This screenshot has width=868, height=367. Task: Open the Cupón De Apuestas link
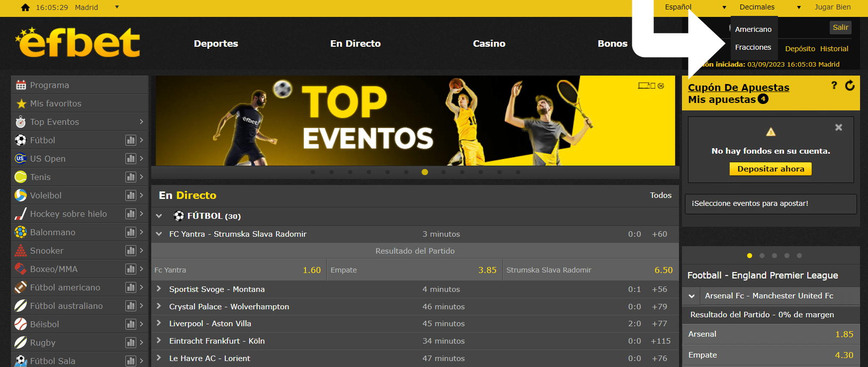738,88
